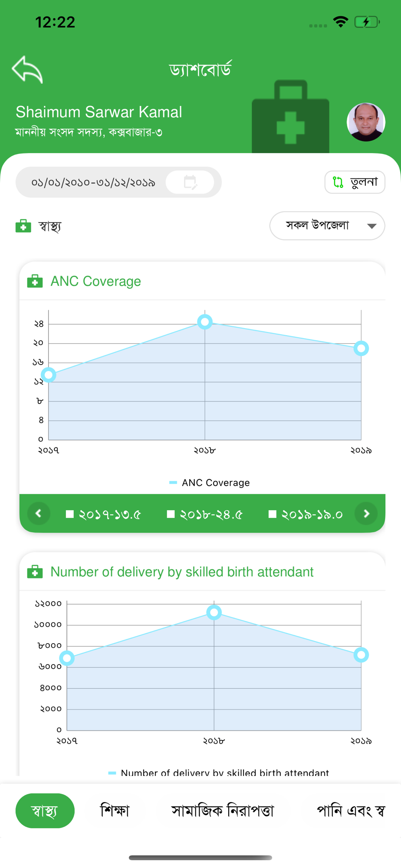401x868 pixels.
Task: Toggle the ২০১৯-১৯.০ legend square
Action: [273, 514]
